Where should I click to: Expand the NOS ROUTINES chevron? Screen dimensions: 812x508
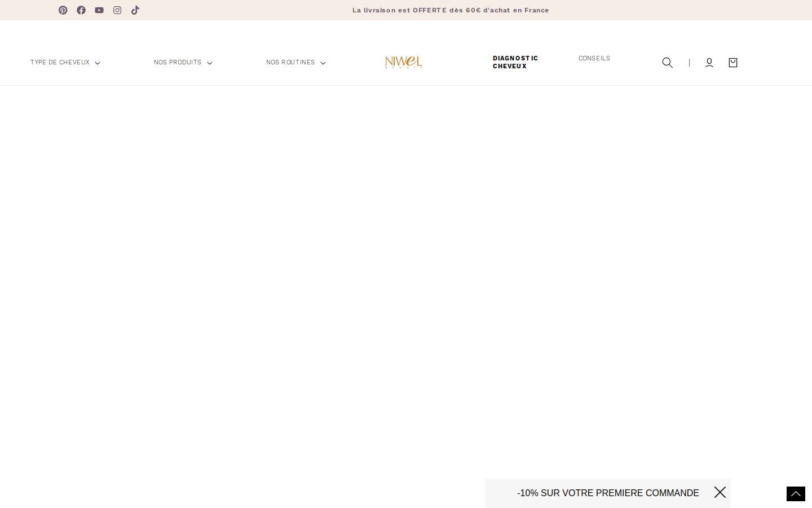[323, 63]
